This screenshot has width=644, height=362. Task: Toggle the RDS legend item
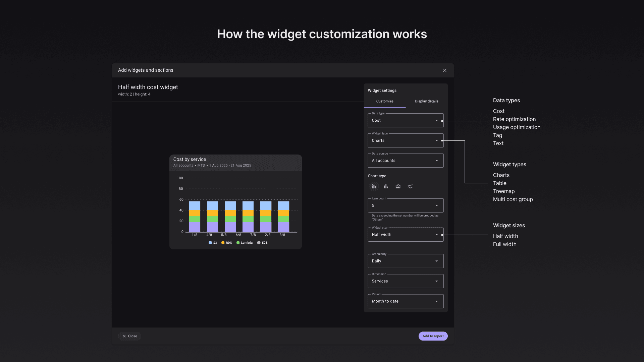(227, 243)
